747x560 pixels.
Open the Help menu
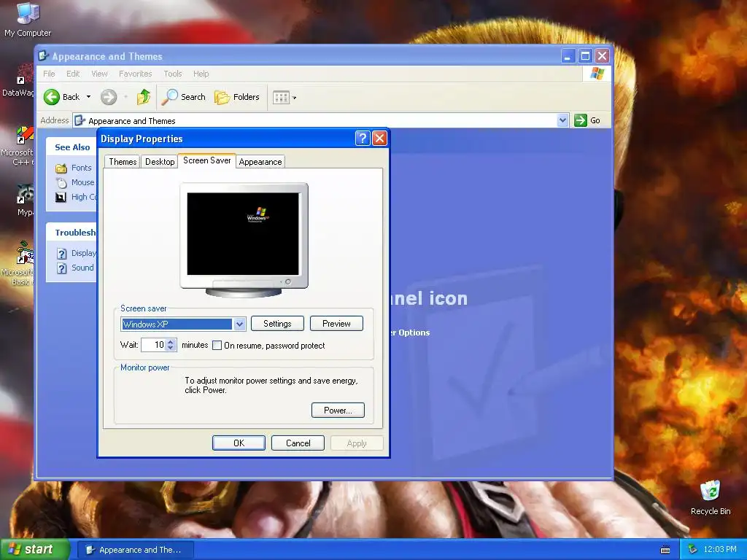201,74
